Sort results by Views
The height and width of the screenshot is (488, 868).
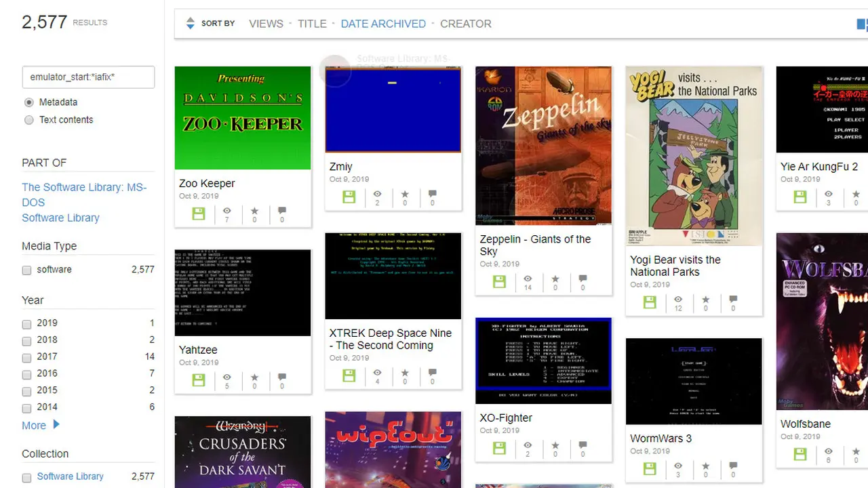[266, 24]
